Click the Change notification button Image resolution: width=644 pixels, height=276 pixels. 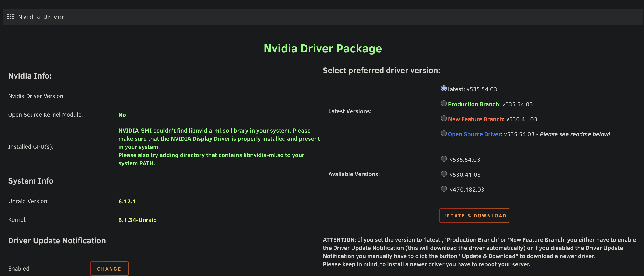pos(109,269)
